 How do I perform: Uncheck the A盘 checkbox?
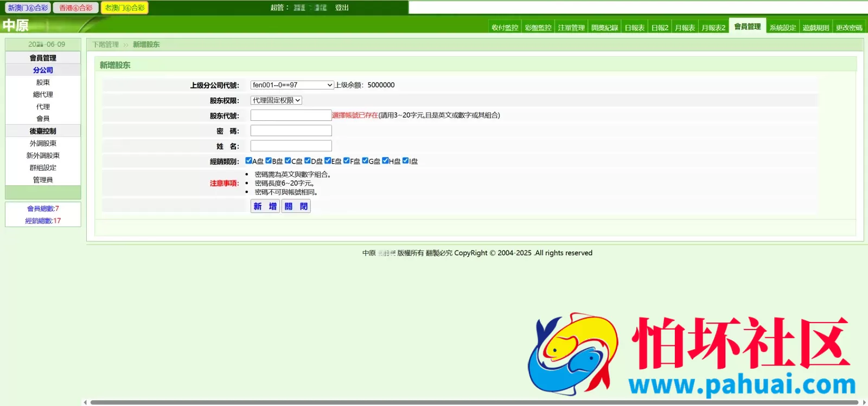248,160
